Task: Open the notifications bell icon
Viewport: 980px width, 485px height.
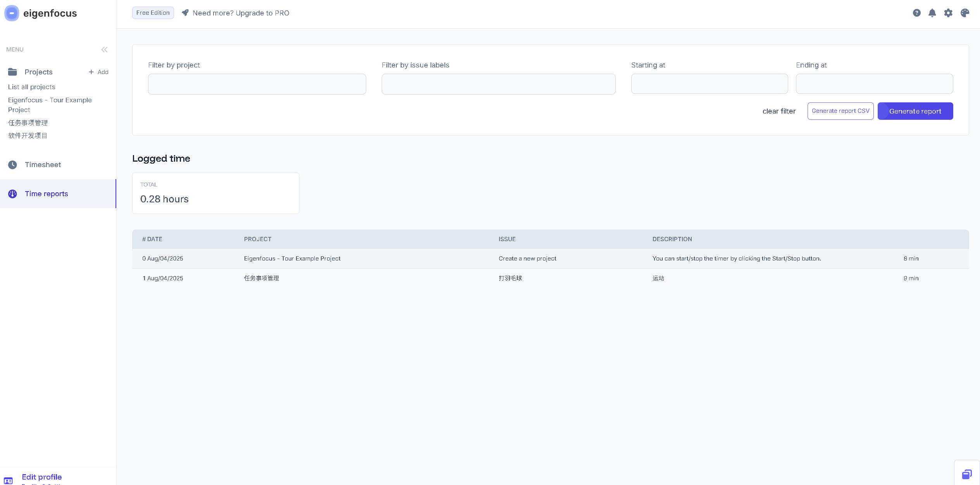Action: click(x=932, y=13)
